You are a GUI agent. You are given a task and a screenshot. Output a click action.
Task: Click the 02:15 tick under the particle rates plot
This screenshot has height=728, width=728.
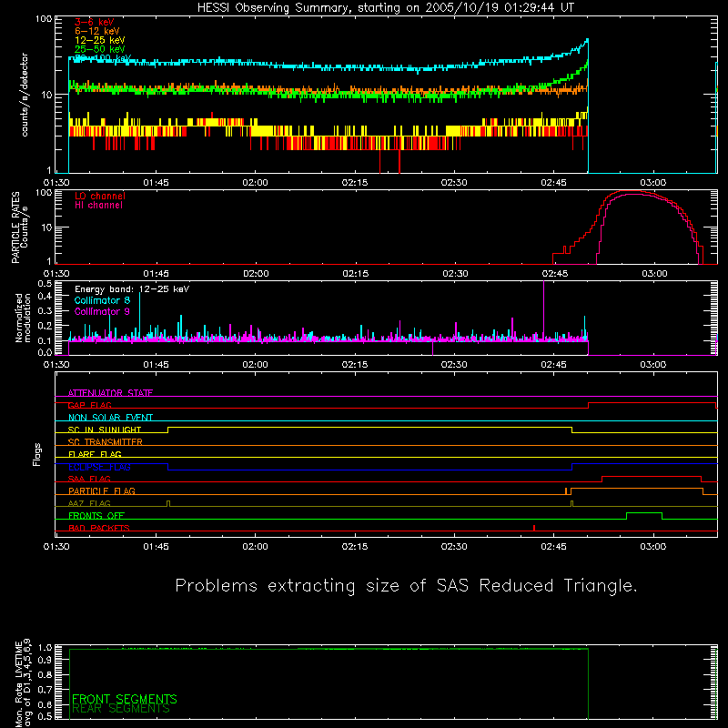[355, 274]
